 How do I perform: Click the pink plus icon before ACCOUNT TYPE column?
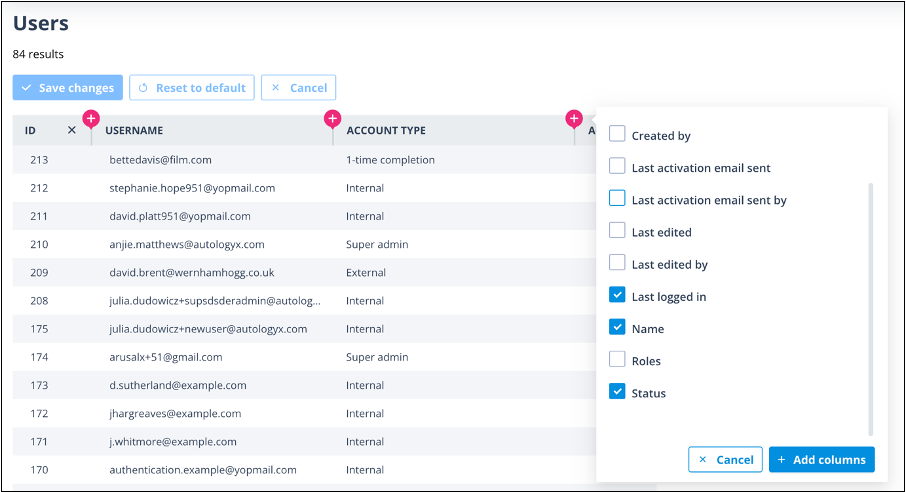332,119
